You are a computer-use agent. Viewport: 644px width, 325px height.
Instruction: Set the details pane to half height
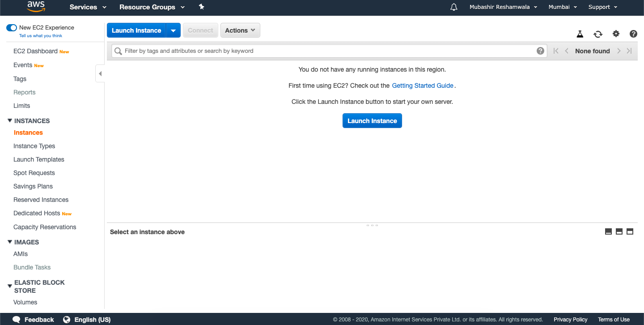click(619, 231)
